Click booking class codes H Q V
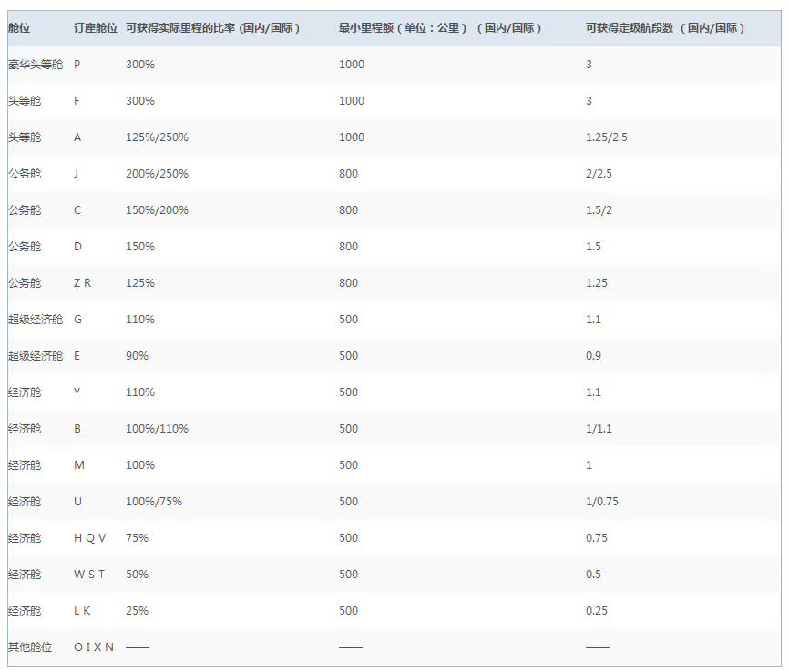Image resolution: width=789 pixels, height=672 pixels. [x=89, y=538]
